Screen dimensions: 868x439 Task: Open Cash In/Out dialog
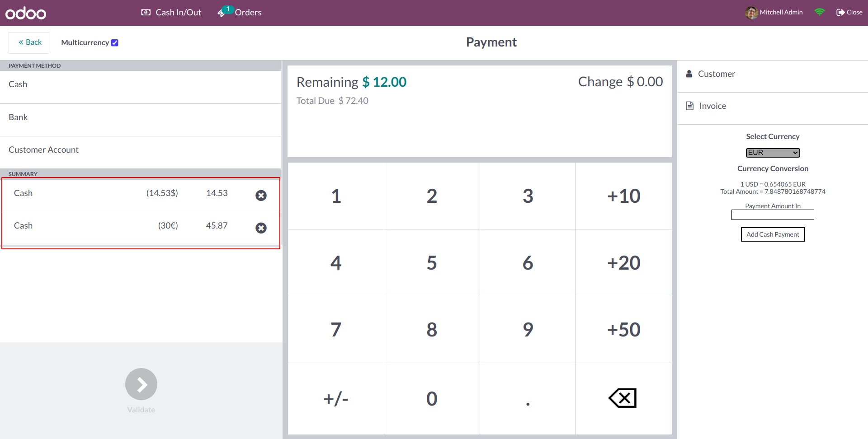[x=171, y=13]
